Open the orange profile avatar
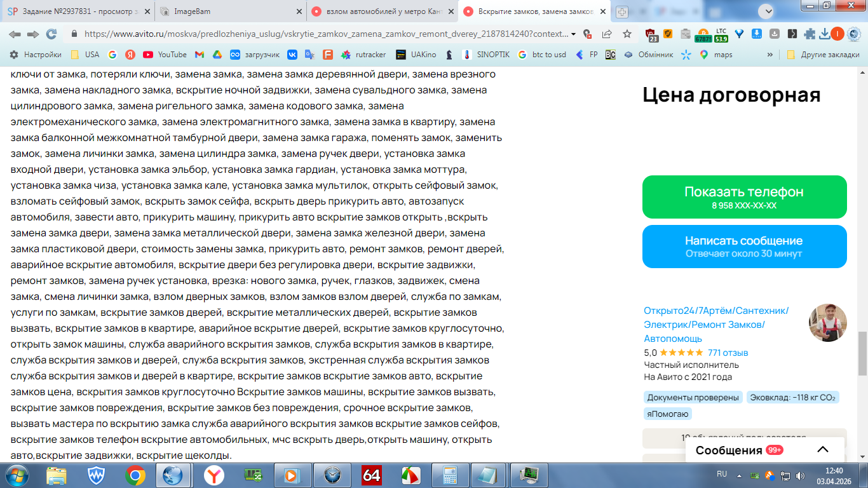This screenshot has height=488, width=868. point(837,34)
